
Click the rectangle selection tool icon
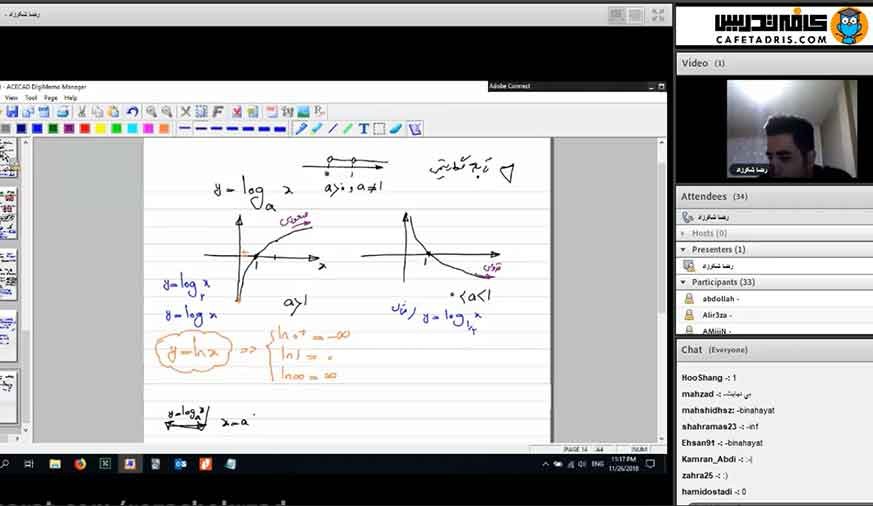[379, 129]
